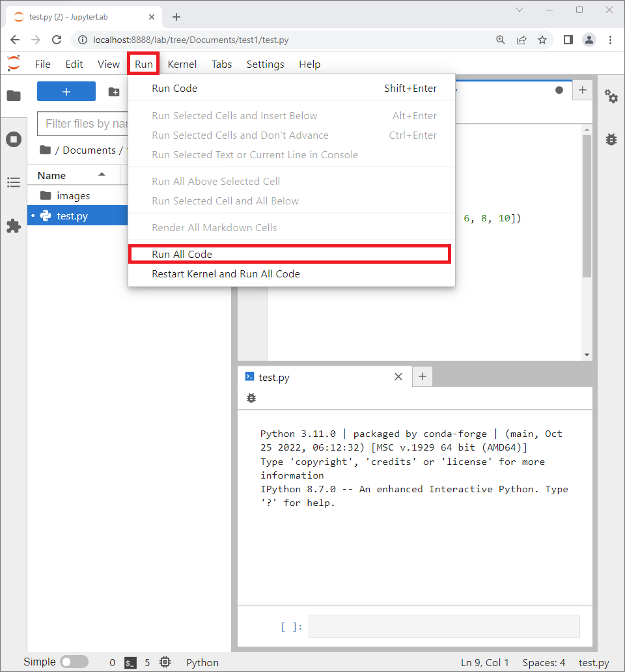Open the running terminals and kernels panel
Image resolution: width=625 pixels, height=672 pixels.
[x=14, y=139]
